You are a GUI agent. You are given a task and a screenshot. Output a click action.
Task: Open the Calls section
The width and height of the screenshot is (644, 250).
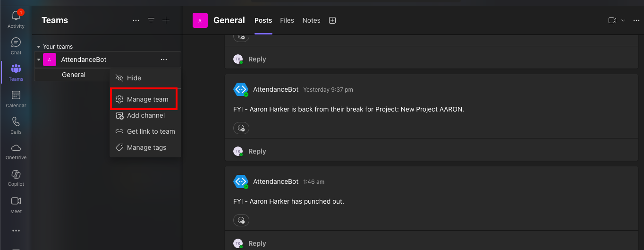pos(16,125)
